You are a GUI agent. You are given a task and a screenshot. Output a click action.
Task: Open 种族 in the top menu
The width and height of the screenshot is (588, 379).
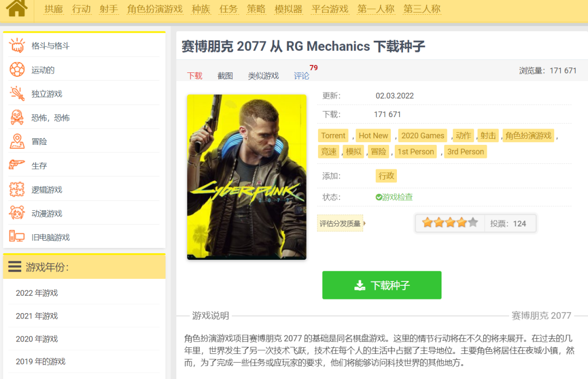coord(201,9)
